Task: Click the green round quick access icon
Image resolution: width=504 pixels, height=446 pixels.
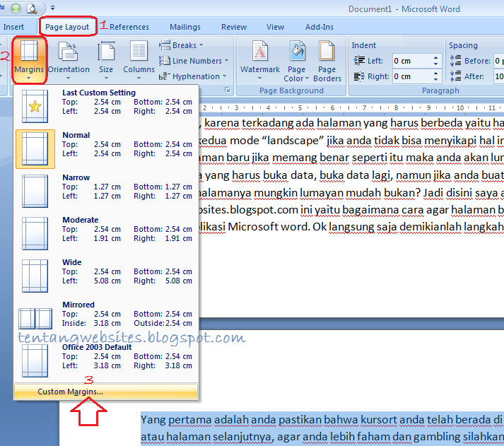Action: point(16,8)
